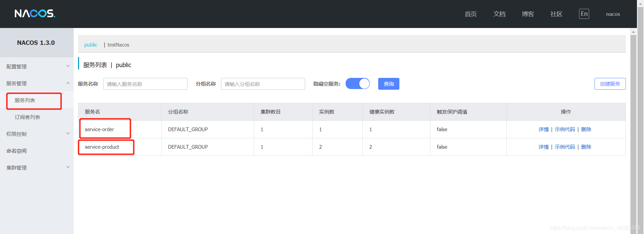The width and height of the screenshot is (644, 234).
Task: Go to 首页 in top navigation
Action: click(x=471, y=14)
